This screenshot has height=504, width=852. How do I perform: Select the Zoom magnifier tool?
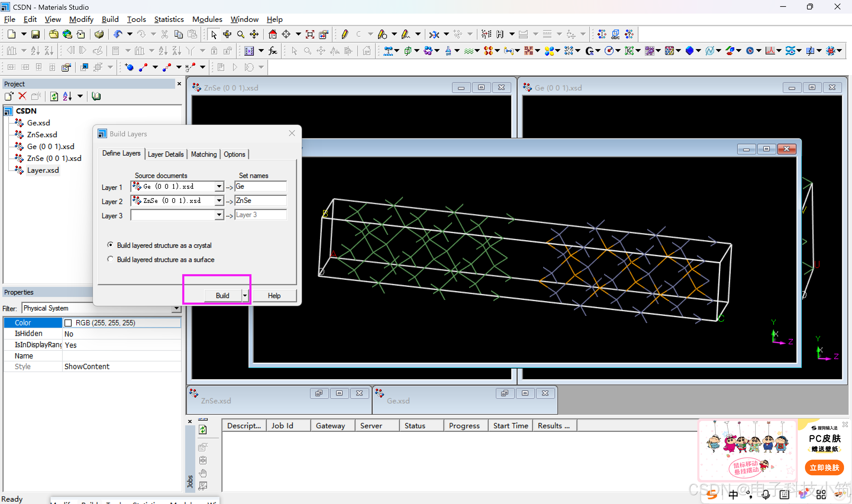coord(241,34)
